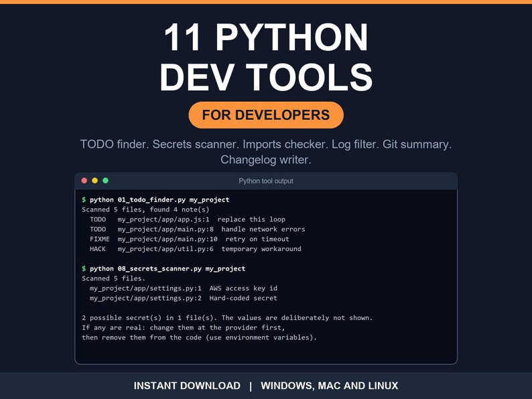Screen dimensions: 532x399
Task: Click the green $ prompt before 01_todo_finder
Action: click(84, 199)
